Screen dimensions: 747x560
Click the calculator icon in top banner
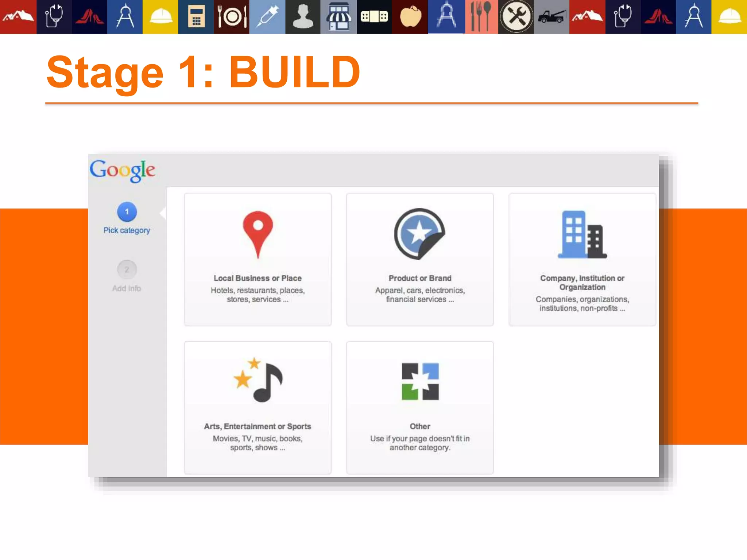click(196, 17)
